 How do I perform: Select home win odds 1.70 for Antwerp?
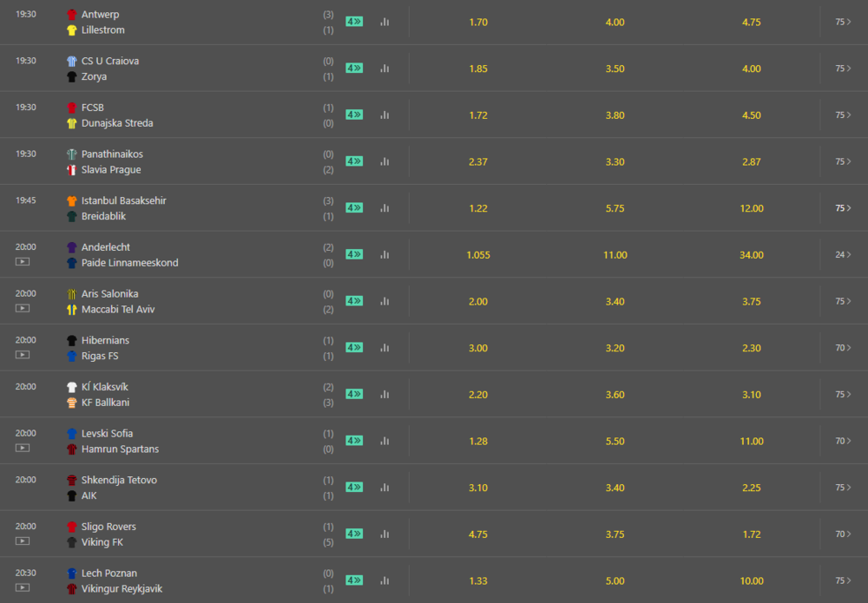tap(478, 22)
